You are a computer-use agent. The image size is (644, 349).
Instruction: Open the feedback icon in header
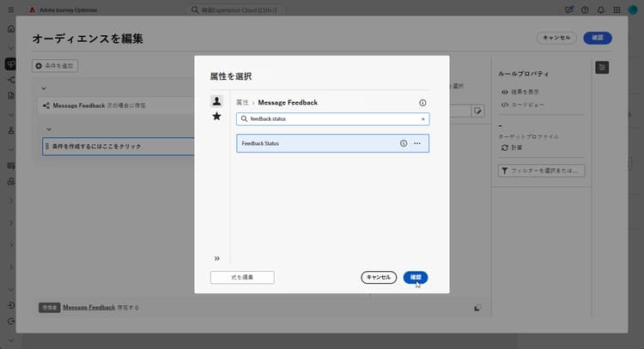coord(568,9)
